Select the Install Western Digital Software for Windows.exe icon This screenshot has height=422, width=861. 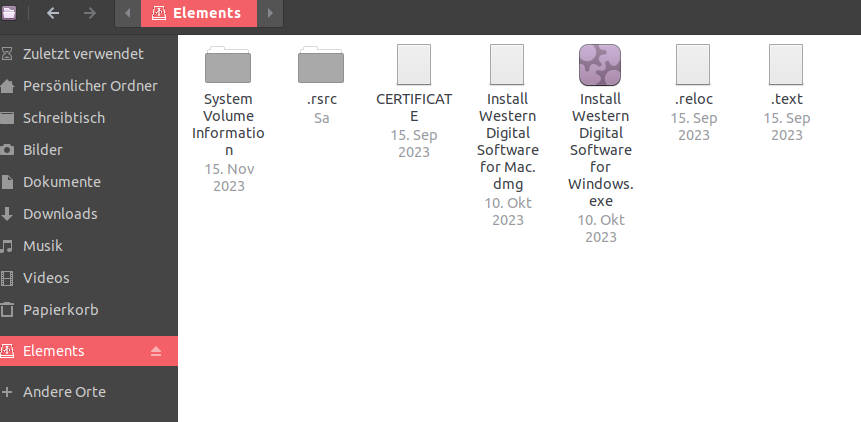coord(600,65)
